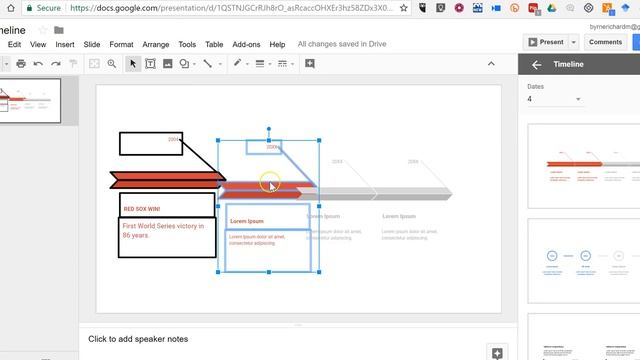The image size is (640, 360).
Task: Open the Help menu
Action: click(277, 44)
